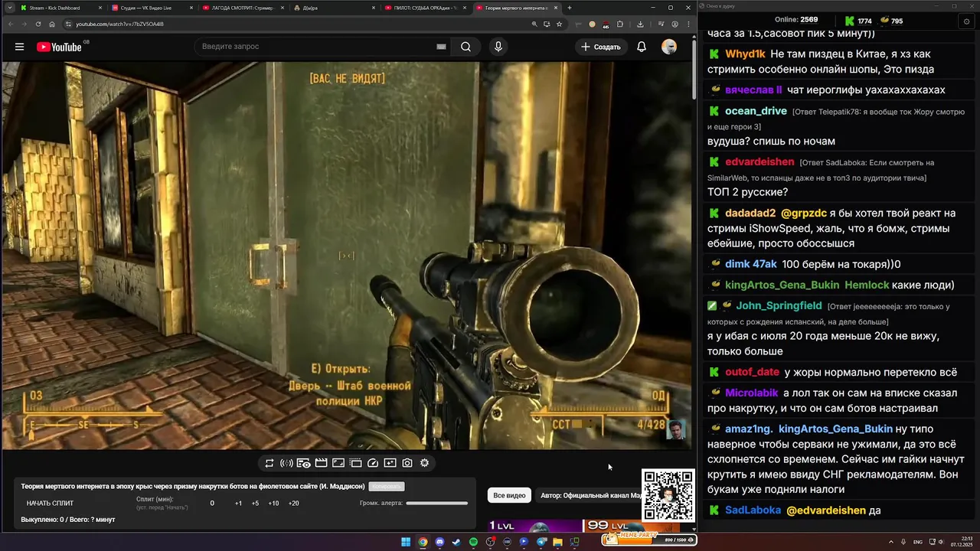Click the ENG language indicator in tray
Screen dimensions: 980x551
917,542
